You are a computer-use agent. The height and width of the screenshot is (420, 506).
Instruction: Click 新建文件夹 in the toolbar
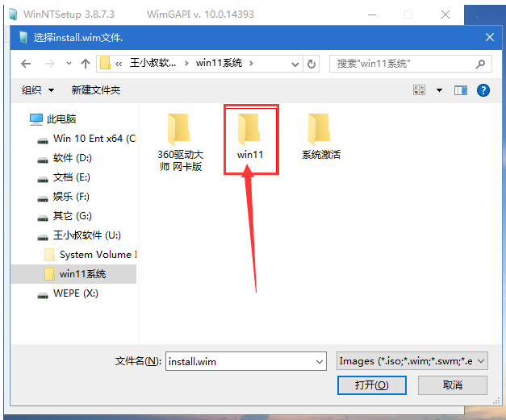(96, 90)
